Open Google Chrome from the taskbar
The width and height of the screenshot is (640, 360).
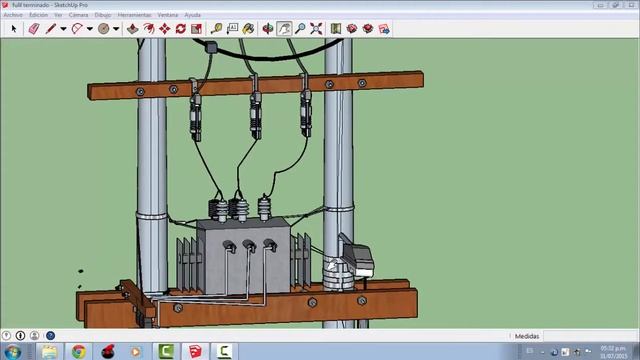79,351
